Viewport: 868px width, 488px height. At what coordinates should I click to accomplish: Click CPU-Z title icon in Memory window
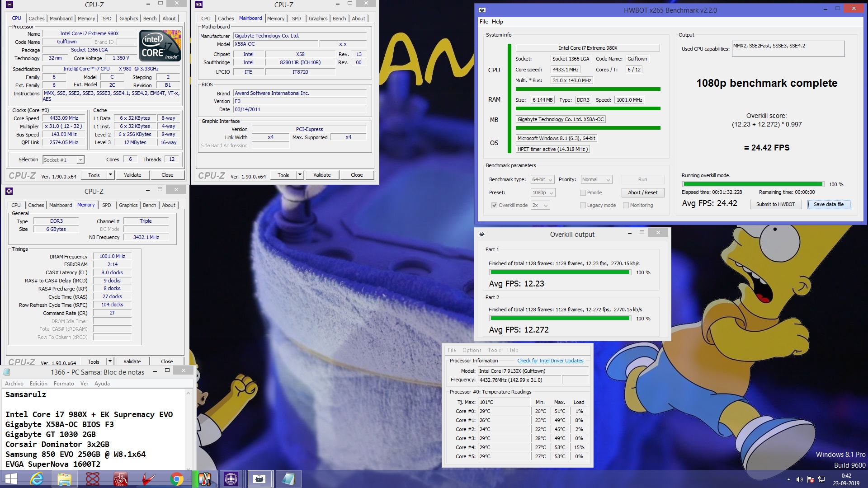9,191
